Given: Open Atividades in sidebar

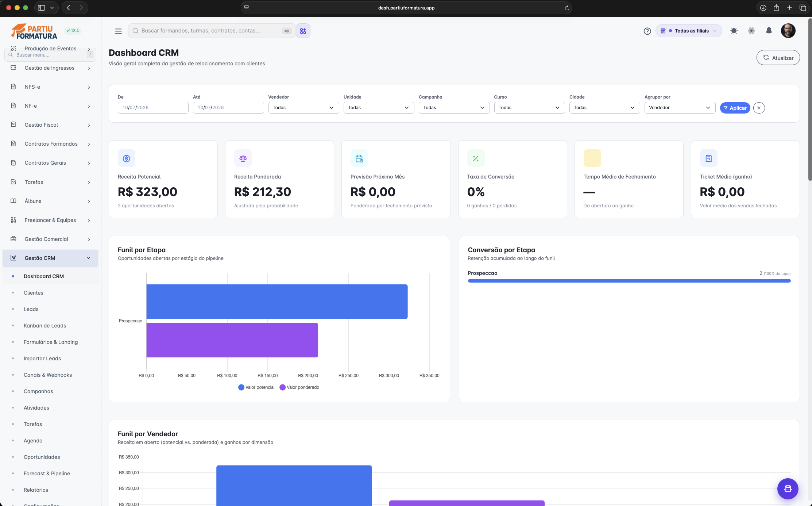Looking at the screenshot, I should 36,408.
